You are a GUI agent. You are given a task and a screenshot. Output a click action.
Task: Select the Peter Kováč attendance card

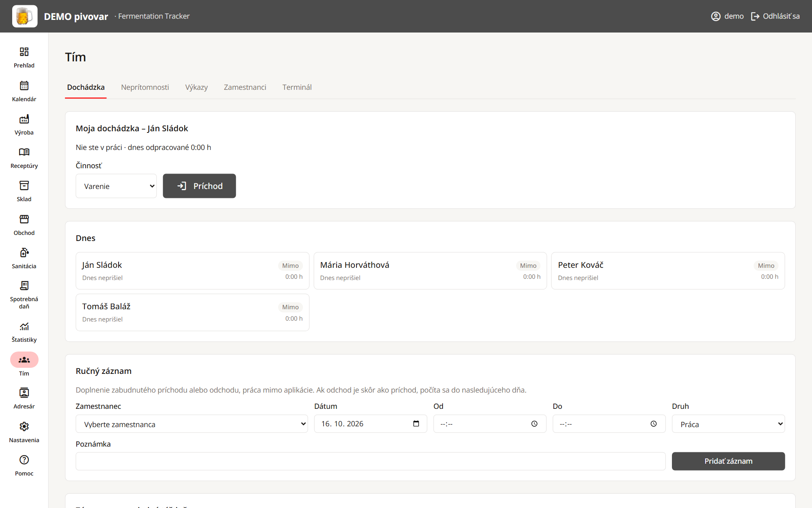pyautogui.click(x=668, y=271)
